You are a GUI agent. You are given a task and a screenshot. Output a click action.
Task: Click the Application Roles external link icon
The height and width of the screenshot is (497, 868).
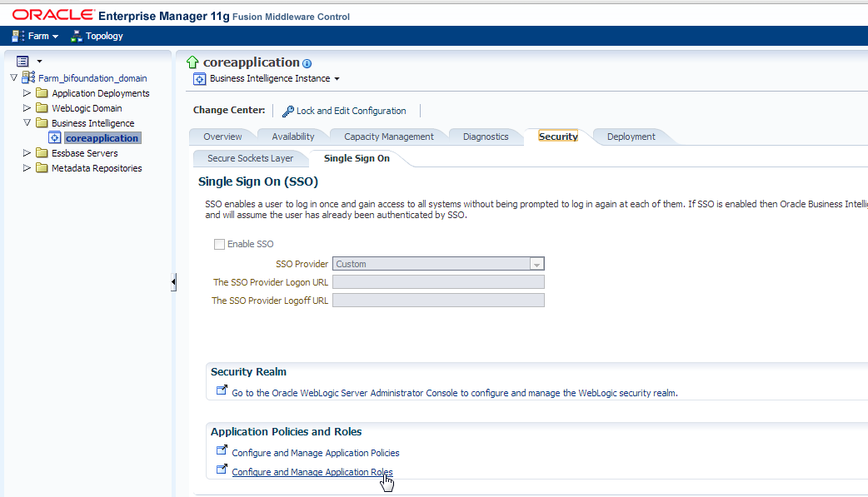coord(222,469)
